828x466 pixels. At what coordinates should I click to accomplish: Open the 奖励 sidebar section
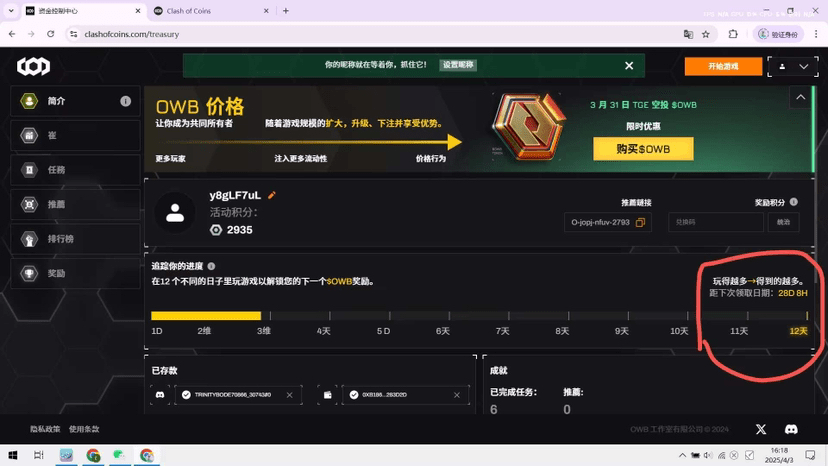coord(76,273)
